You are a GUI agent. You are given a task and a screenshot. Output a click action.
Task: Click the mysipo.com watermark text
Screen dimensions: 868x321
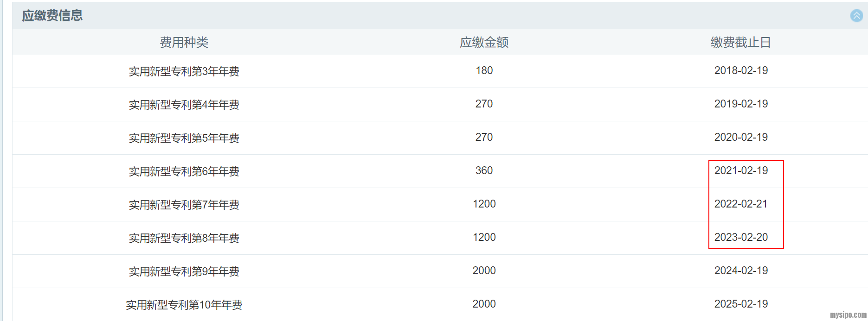tap(848, 315)
